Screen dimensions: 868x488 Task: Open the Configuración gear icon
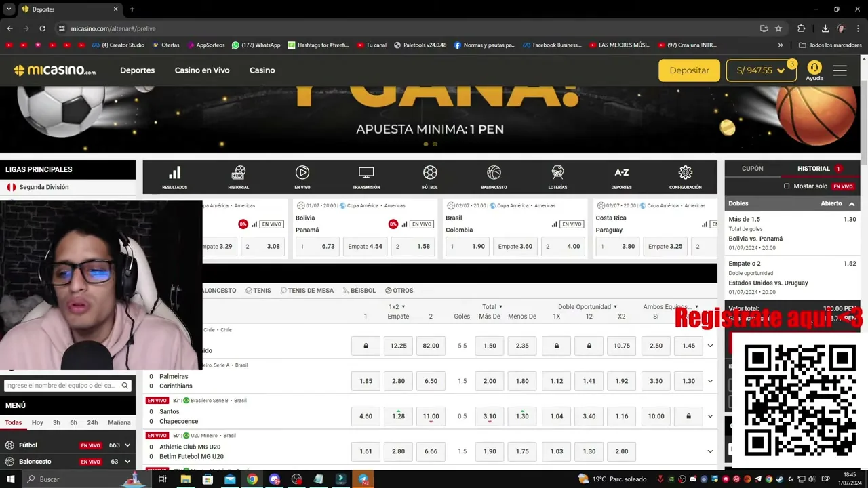coord(685,178)
